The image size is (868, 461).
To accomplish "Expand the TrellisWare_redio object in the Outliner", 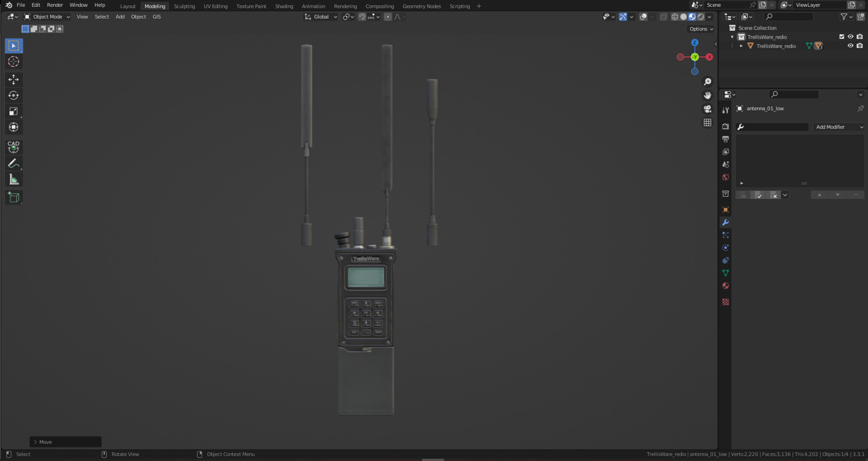I will point(741,45).
